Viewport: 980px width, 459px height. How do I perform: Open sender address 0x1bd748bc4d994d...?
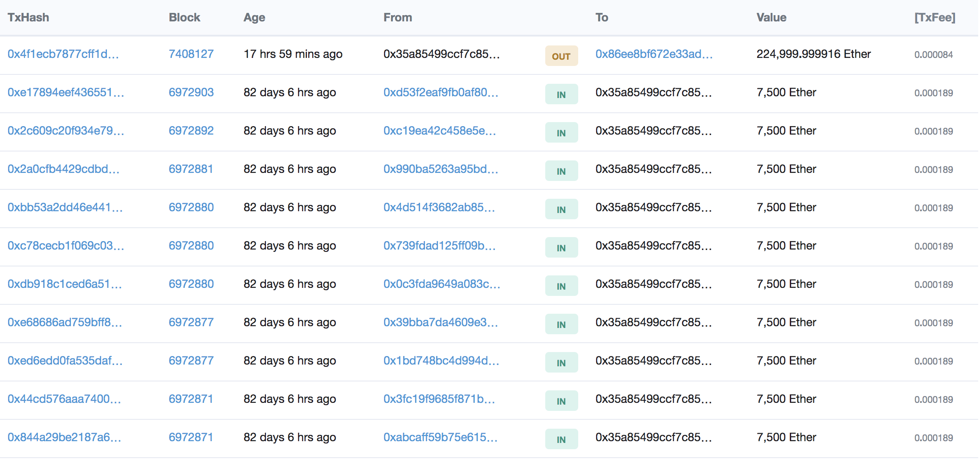441,361
